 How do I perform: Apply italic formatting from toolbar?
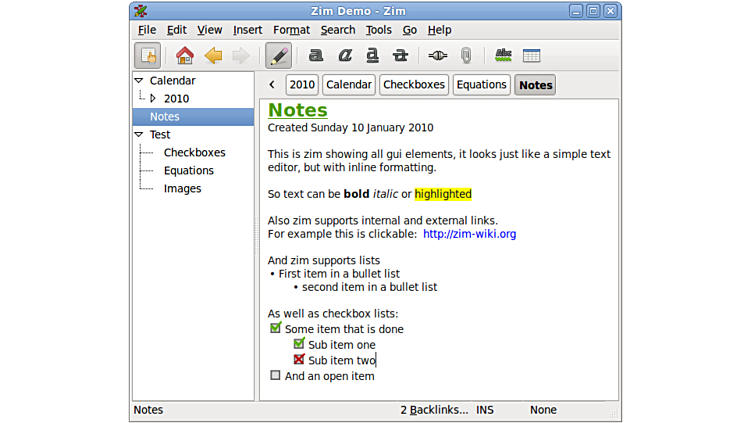click(344, 56)
